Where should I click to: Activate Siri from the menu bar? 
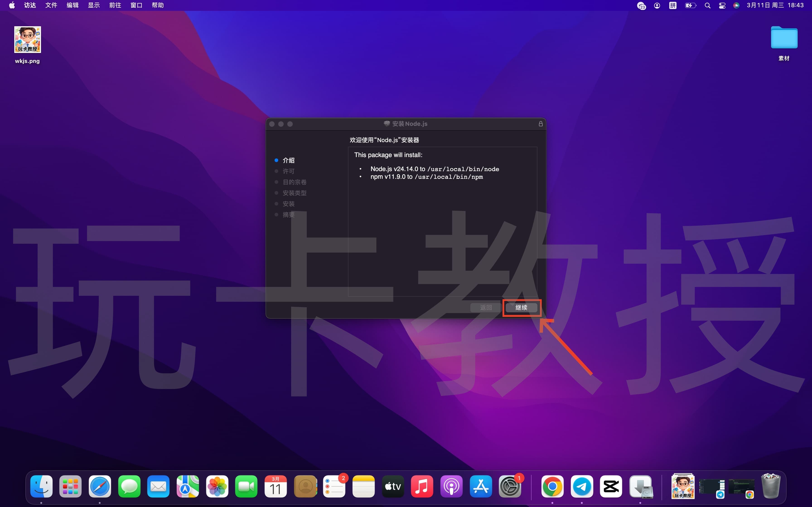737,5
